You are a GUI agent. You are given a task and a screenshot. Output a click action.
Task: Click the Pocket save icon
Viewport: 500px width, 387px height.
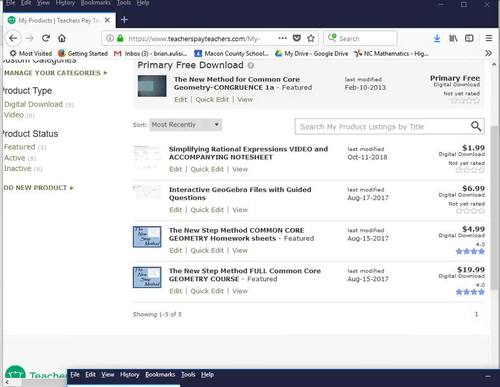297,38
